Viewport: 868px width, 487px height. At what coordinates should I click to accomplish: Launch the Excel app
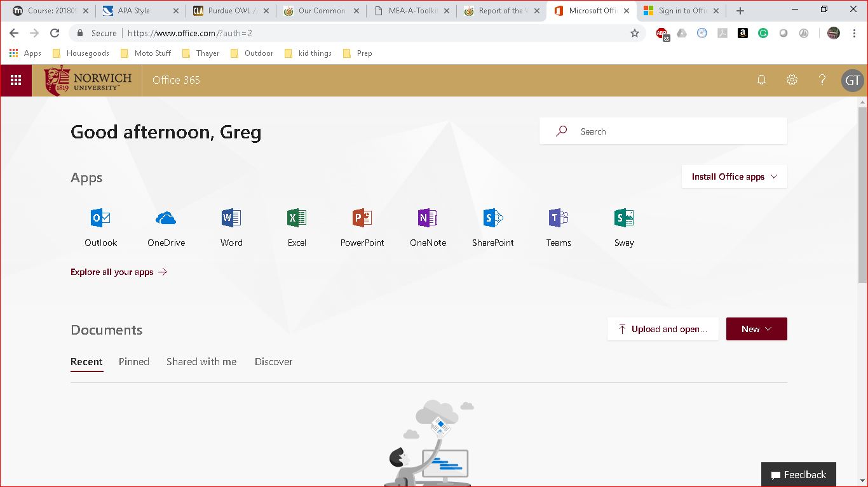click(x=297, y=227)
